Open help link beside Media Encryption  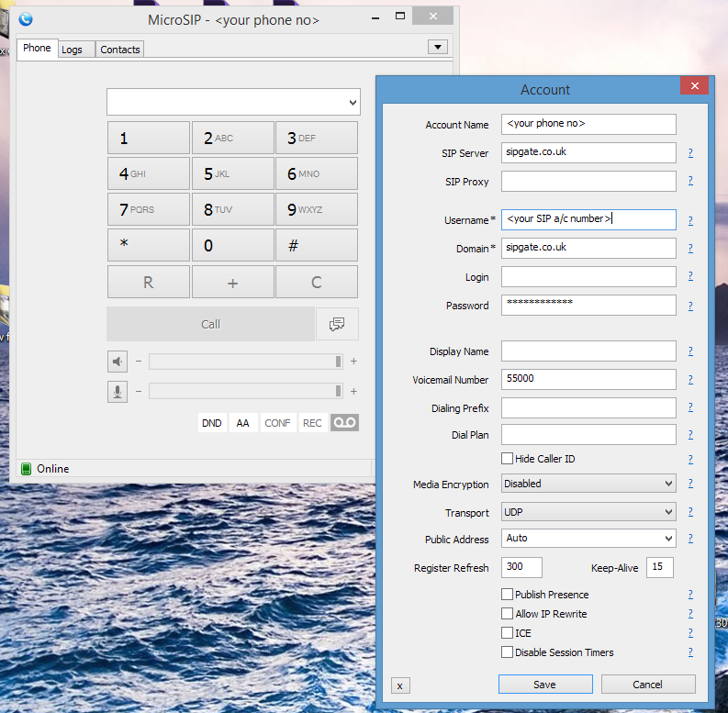(690, 484)
